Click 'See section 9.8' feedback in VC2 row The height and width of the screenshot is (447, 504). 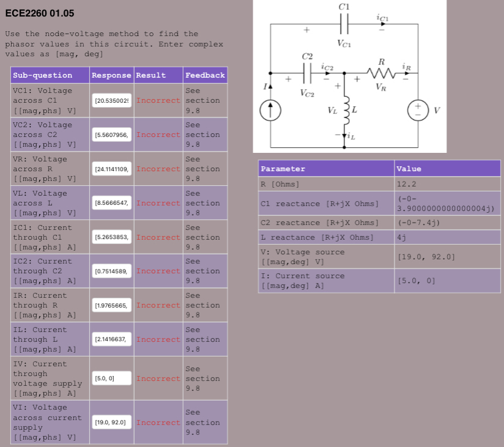point(202,135)
